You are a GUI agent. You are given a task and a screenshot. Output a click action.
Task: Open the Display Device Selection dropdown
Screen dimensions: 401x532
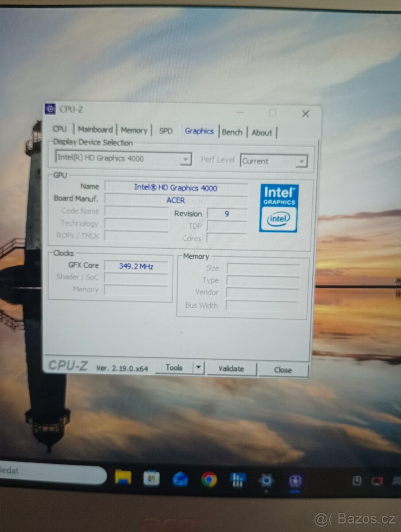[x=124, y=158]
